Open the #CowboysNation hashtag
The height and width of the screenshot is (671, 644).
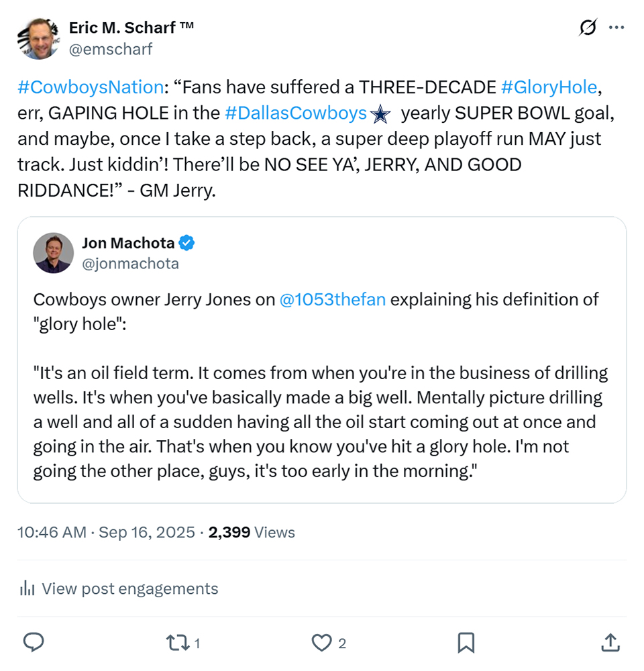91,88
